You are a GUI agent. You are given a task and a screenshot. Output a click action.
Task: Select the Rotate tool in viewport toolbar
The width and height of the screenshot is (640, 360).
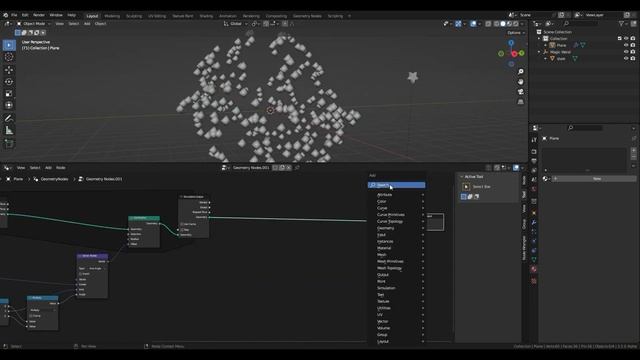click(9, 82)
